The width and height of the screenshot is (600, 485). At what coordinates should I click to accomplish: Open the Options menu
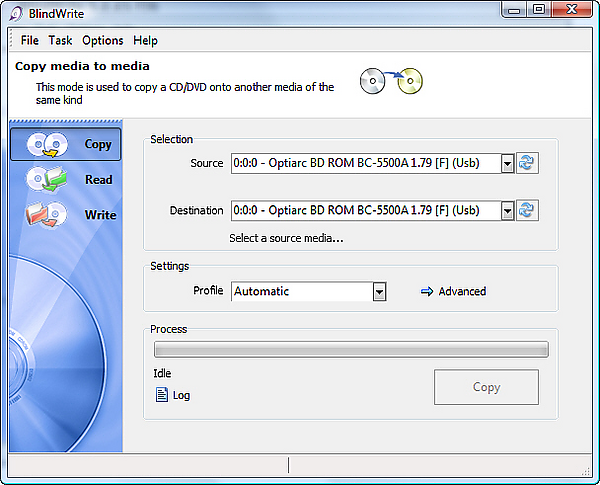pyautogui.click(x=103, y=40)
